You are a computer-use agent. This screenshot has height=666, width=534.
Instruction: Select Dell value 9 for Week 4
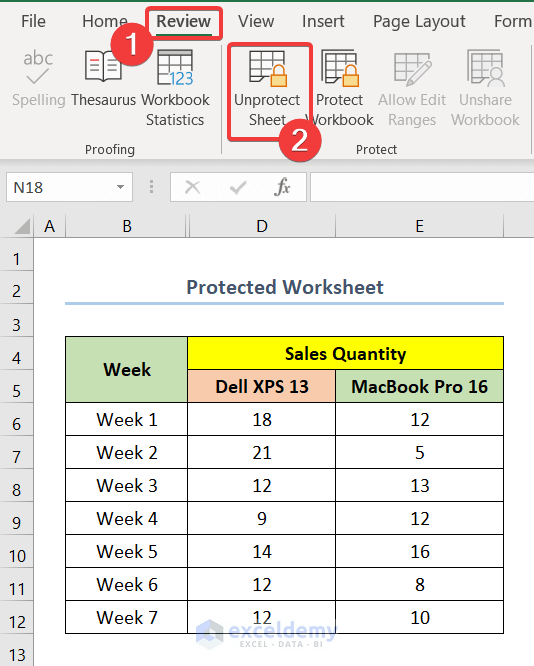(x=262, y=518)
